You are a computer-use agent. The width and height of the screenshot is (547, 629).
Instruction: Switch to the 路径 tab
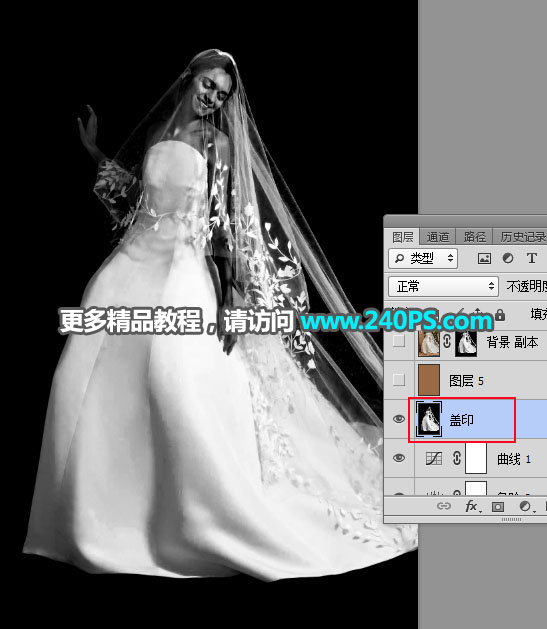coord(474,237)
